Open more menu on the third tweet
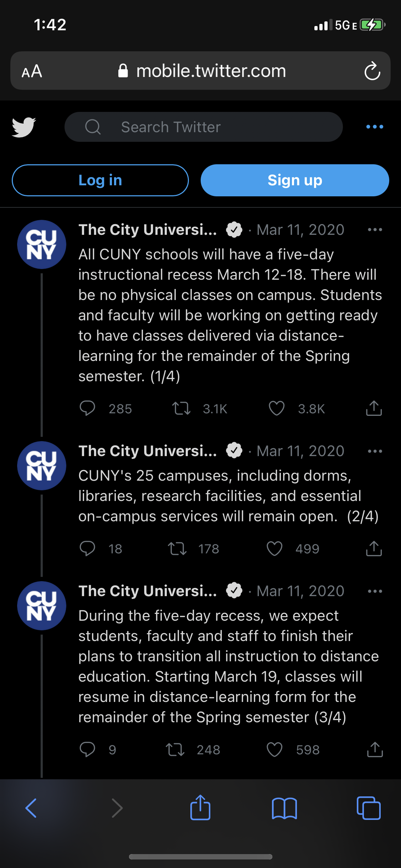 coord(375,591)
